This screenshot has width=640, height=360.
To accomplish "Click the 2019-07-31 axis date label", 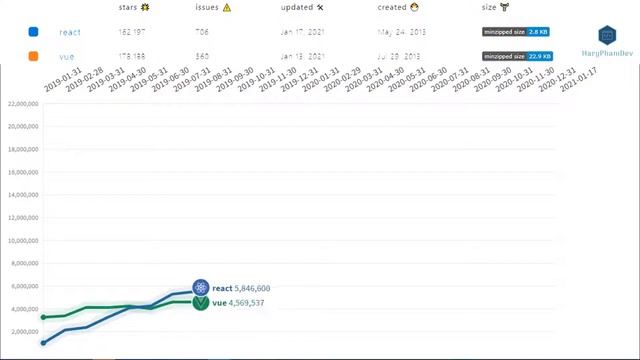I will (191, 80).
